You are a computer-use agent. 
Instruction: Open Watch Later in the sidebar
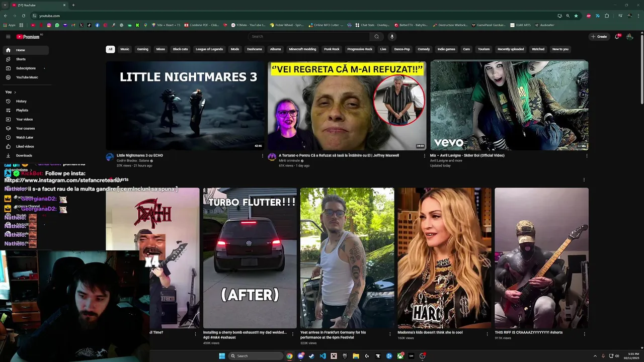26,137
